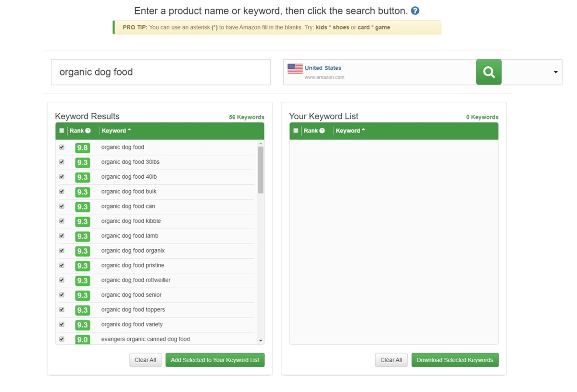The width and height of the screenshot is (577, 392).
Task: Click the Download Selected Keywords button
Action: (x=455, y=360)
